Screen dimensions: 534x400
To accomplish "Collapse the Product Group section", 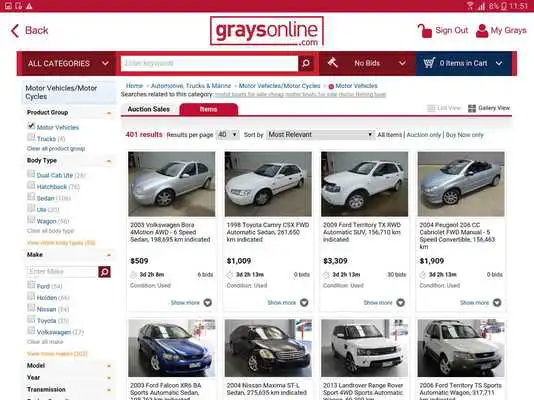I will click(109, 113).
